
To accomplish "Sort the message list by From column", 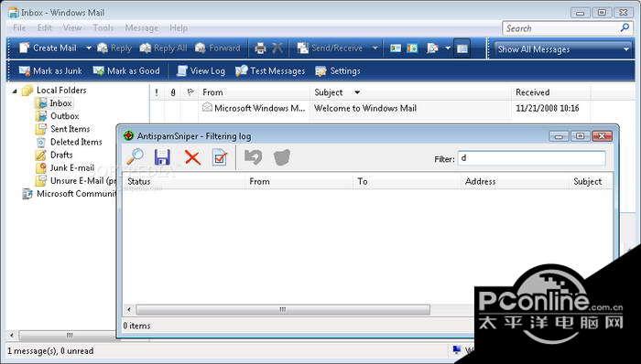I will click(254, 92).
